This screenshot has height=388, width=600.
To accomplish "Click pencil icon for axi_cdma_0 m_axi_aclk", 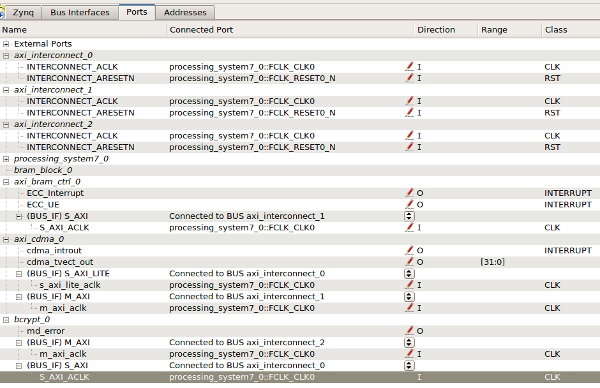I will tap(409, 308).
